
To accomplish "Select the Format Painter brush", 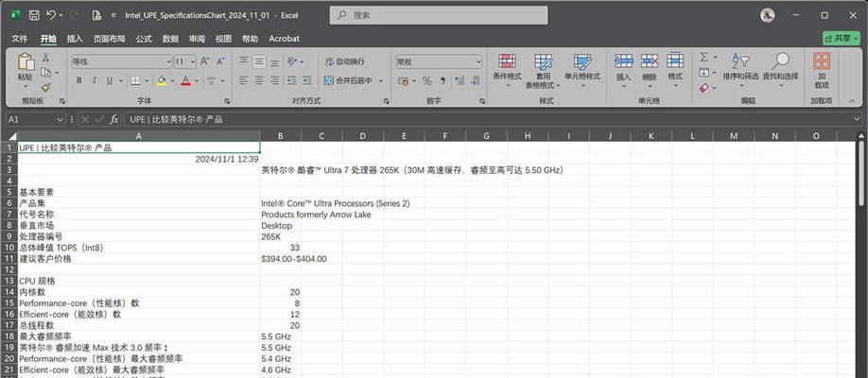I will 45,87.
